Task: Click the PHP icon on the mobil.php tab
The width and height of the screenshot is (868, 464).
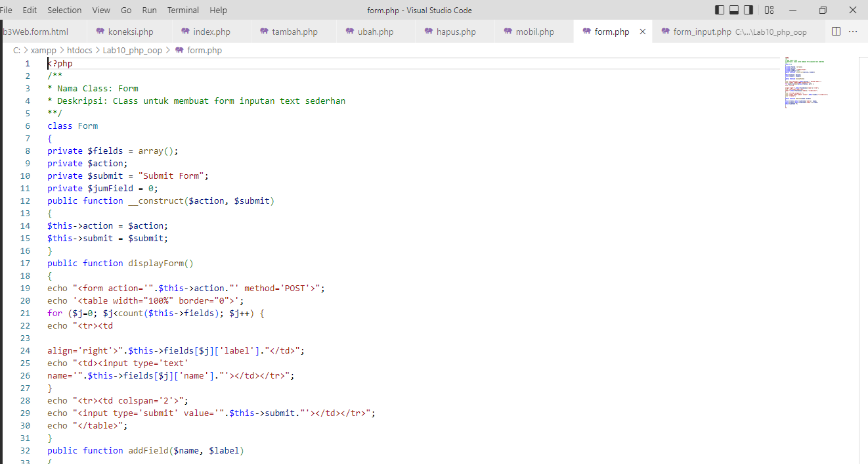Action: coord(508,31)
